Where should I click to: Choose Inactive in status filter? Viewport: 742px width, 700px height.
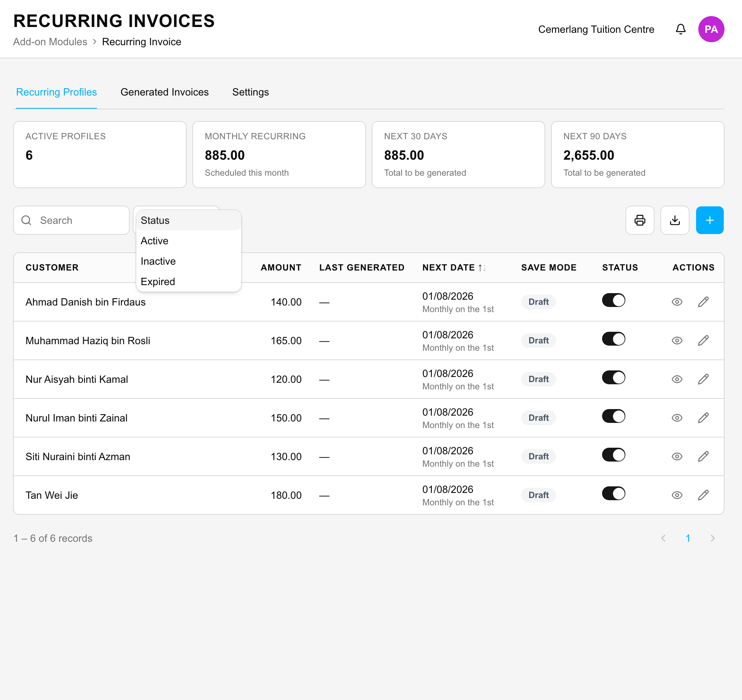coord(188,261)
